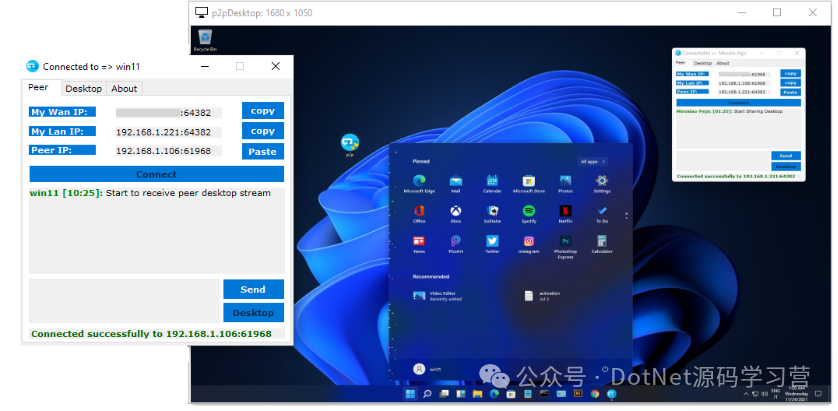Show hidden system tray icons chevron
Image resolution: width=838 pixels, height=411 pixels.
pyautogui.click(x=748, y=395)
